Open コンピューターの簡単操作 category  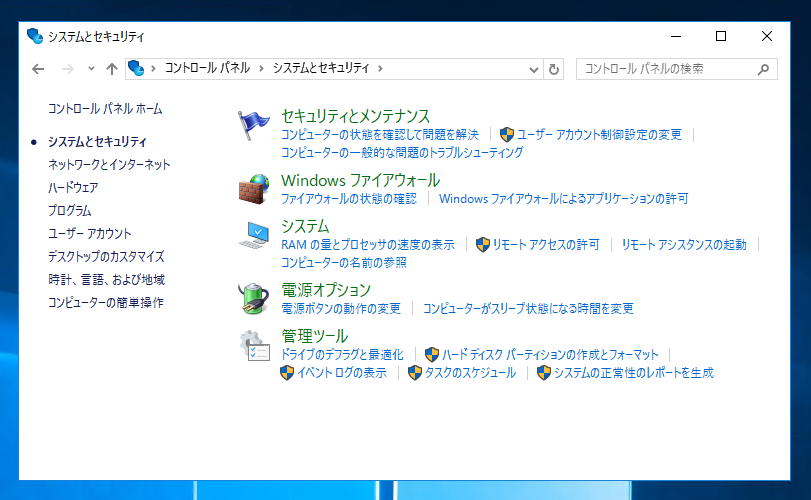(x=106, y=302)
